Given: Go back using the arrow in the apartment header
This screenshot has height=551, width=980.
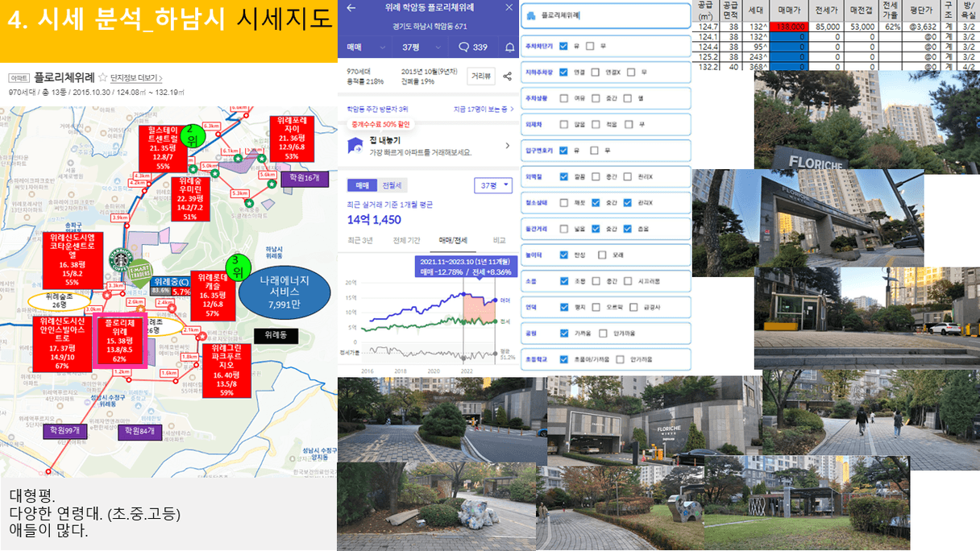Looking at the screenshot, I should coord(351,7).
